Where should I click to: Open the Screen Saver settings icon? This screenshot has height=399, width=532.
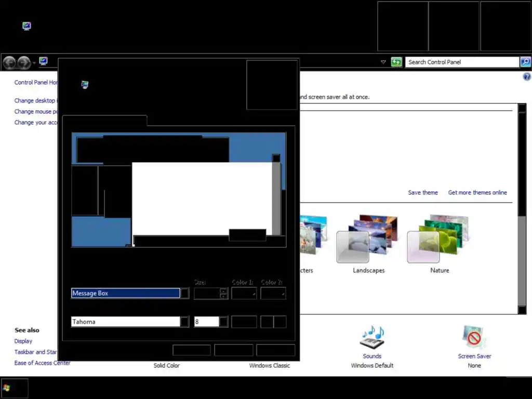pos(474,337)
